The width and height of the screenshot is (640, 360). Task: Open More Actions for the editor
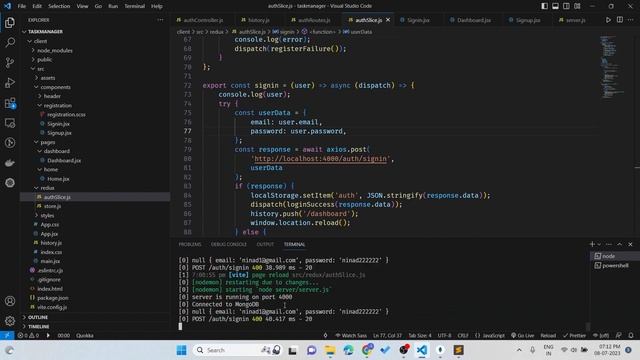coord(631,20)
